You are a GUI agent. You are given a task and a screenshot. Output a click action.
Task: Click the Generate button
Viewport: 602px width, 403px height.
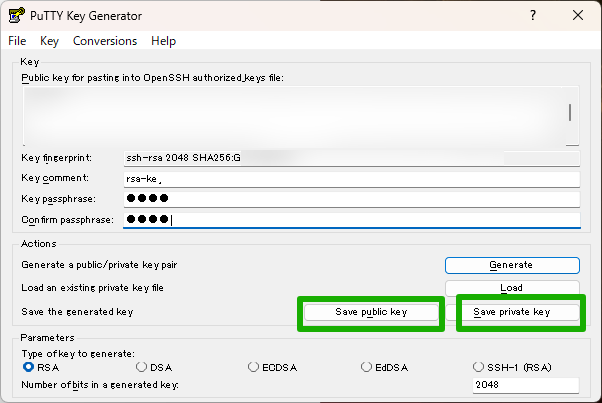click(512, 265)
